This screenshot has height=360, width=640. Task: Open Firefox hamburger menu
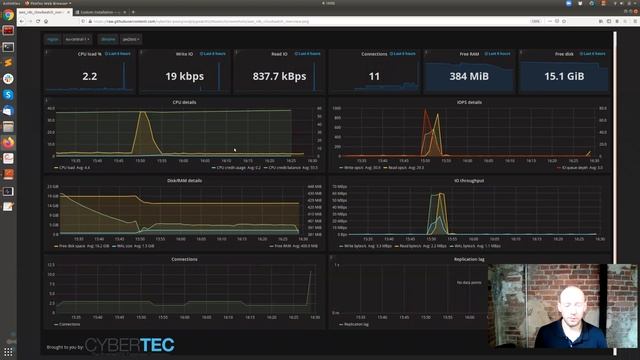click(x=634, y=21)
